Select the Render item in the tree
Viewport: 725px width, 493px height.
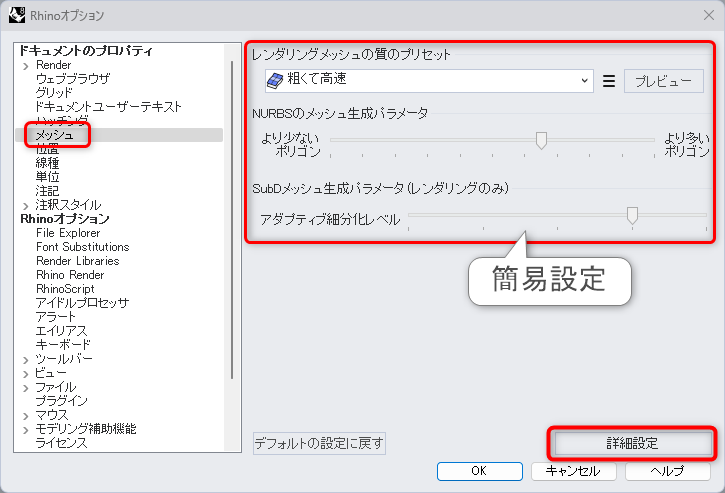point(54,65)
